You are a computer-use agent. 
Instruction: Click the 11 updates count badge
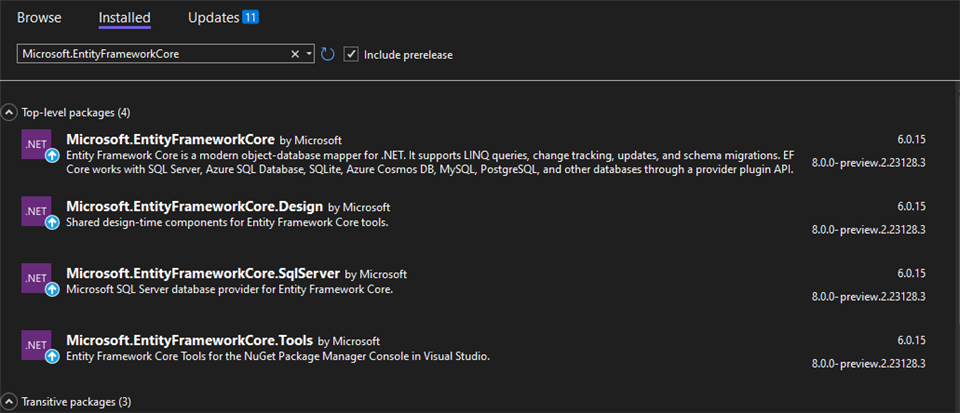[250, 18]
